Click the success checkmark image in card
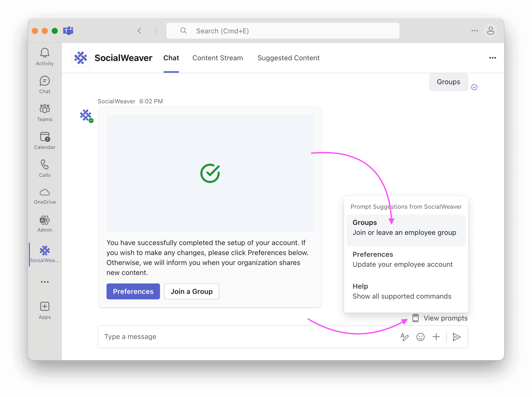 [210, 173]
